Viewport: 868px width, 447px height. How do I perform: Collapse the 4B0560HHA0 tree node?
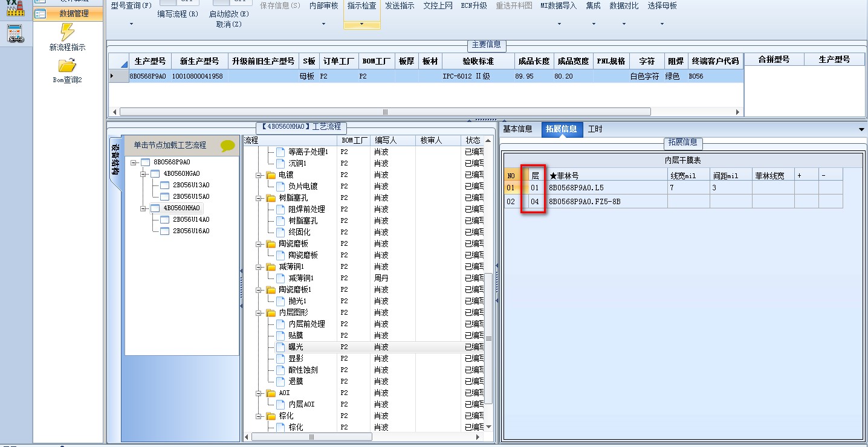(x=143, y=208)
